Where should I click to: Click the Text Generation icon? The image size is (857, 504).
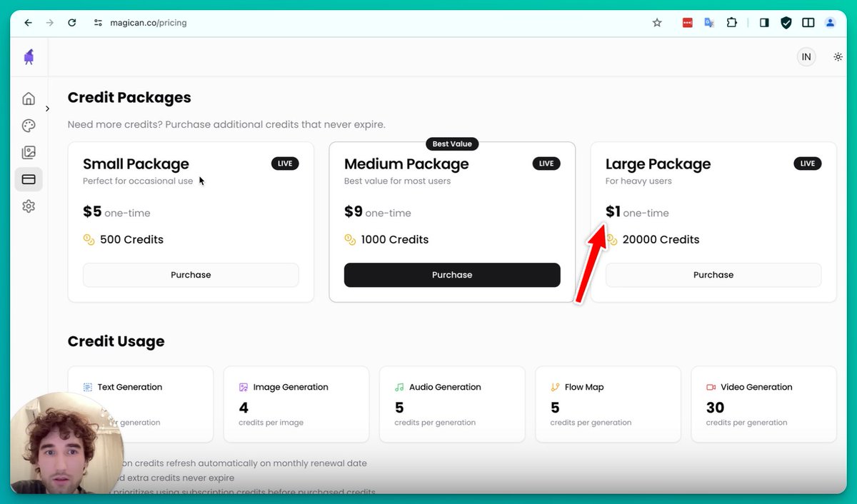click(x=88, y=387)
